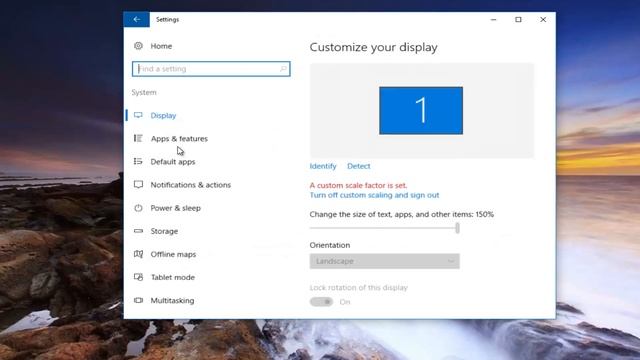Click the Customize your display heading

[x=373, y=47]
